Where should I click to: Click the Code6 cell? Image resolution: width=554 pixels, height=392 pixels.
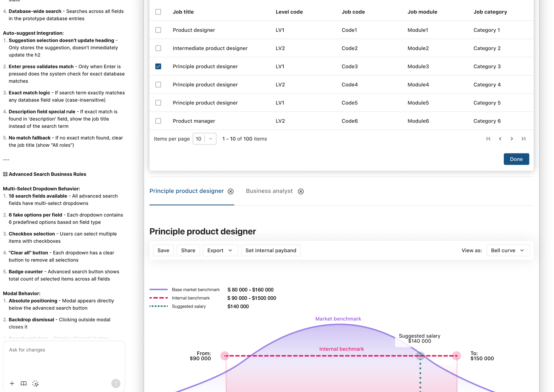point(350,121)
